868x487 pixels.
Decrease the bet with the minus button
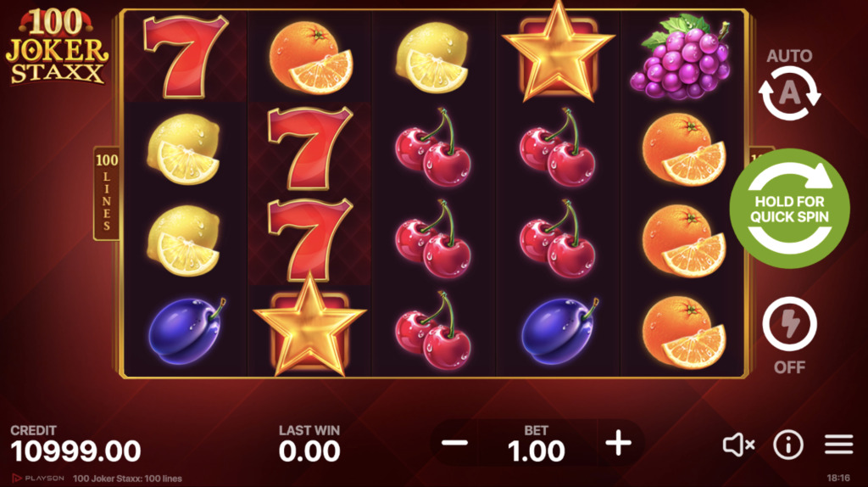pyautogui.click(x=454, y=443)
